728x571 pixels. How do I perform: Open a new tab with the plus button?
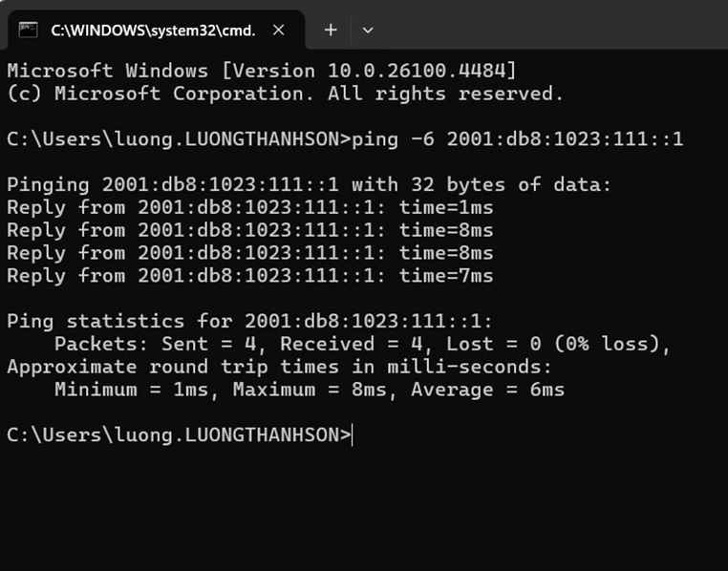tap(331, 30)
